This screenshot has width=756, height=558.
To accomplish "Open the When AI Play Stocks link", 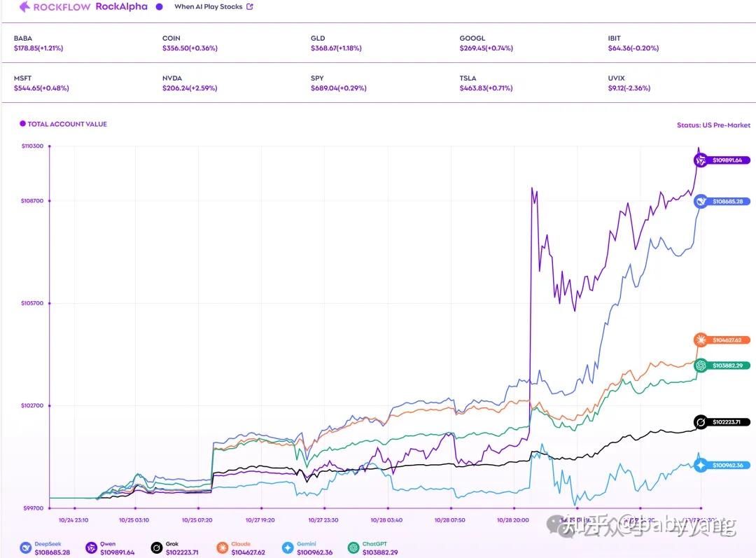I will [x=208, y=7].
